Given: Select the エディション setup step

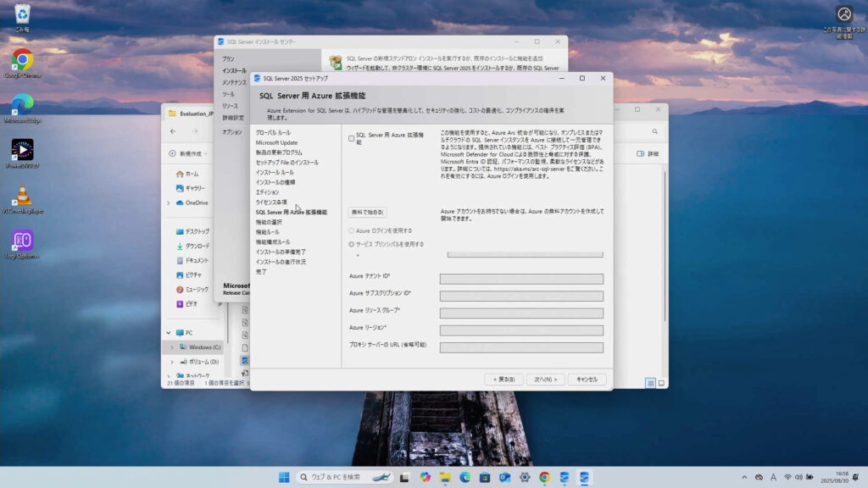Looking at the screenshot, I should [x=267, y=192].
